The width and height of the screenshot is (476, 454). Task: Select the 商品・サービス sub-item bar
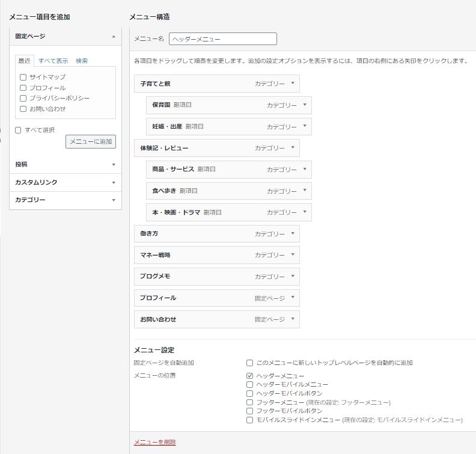point(229,170)
